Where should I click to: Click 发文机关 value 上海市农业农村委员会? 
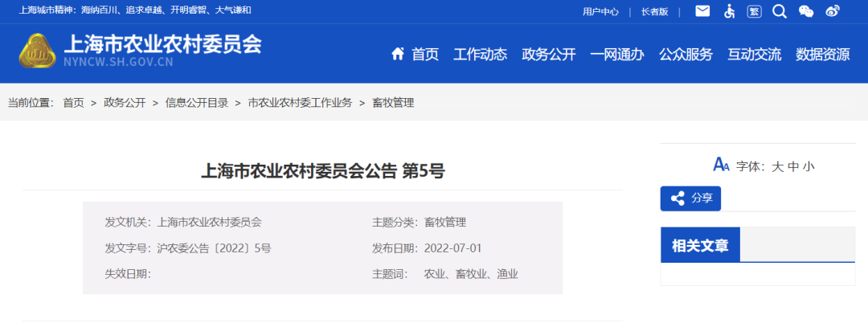coord(209,223)
